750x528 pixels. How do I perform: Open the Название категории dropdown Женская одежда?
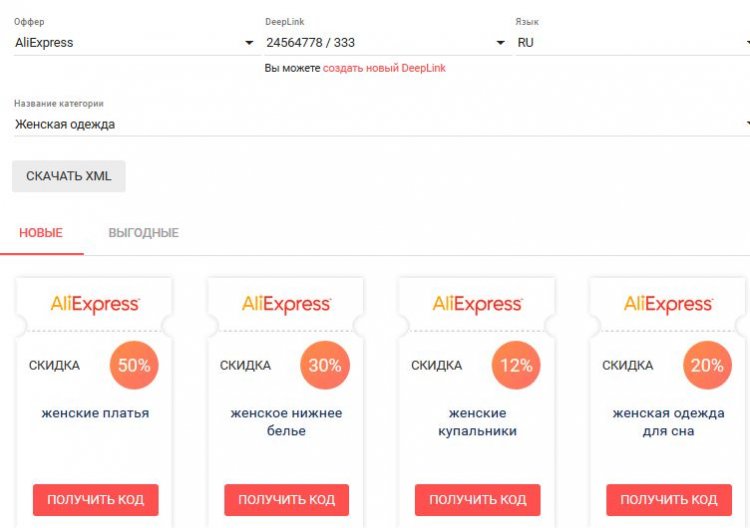[382, 124]
